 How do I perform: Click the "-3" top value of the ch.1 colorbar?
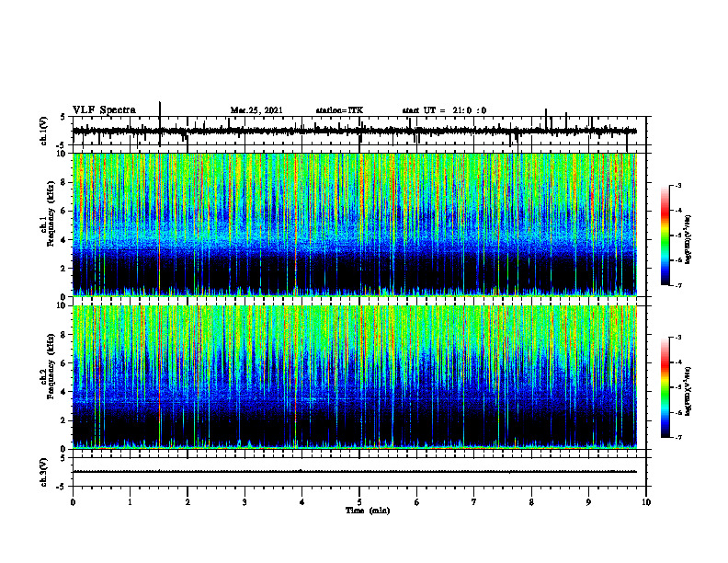pyautogui.click(x=678, y=185)
